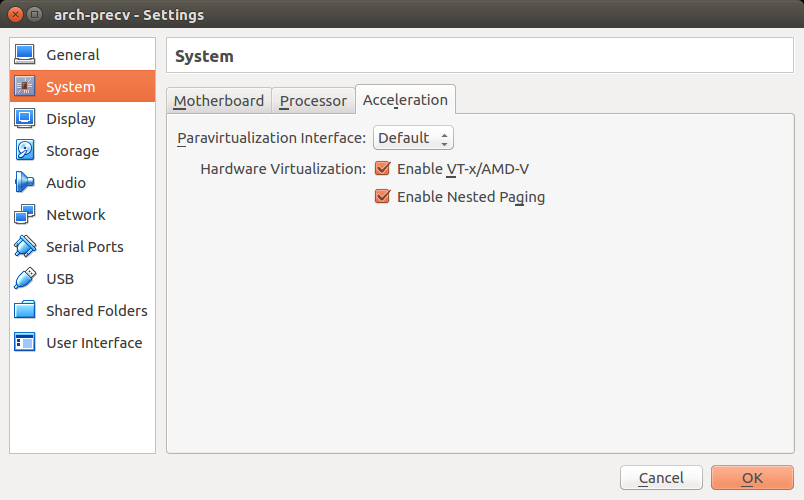Open USB settings plug icon
This screenshot has height=500, width=804.
pos(25,278)
